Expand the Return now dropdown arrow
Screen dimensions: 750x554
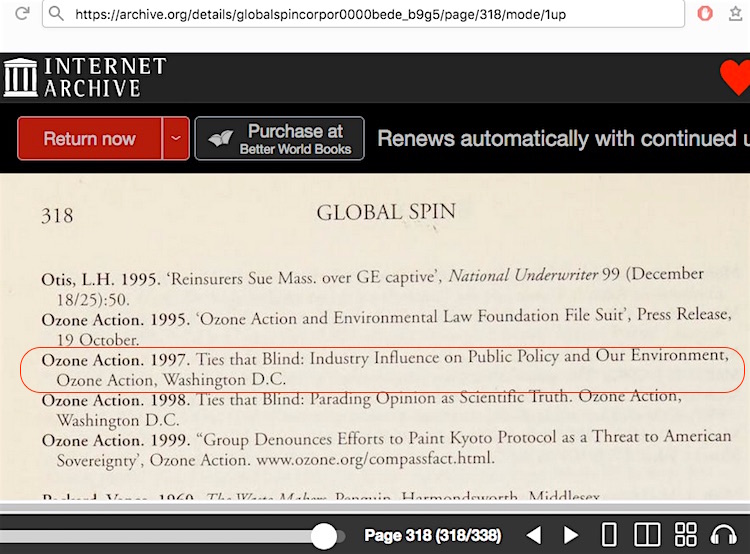click(x=175, y=139)
